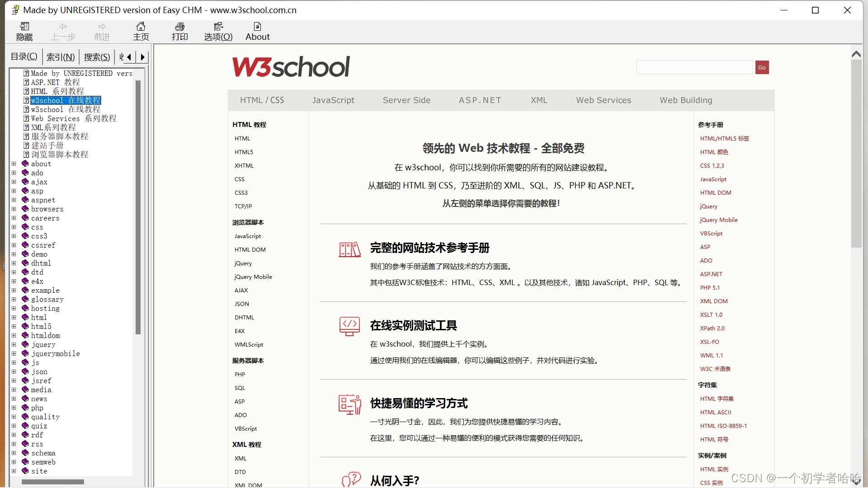Click the 打印 print toolbar icon
Viewport: 868px width, 488px height.
[x=179, y=32]
